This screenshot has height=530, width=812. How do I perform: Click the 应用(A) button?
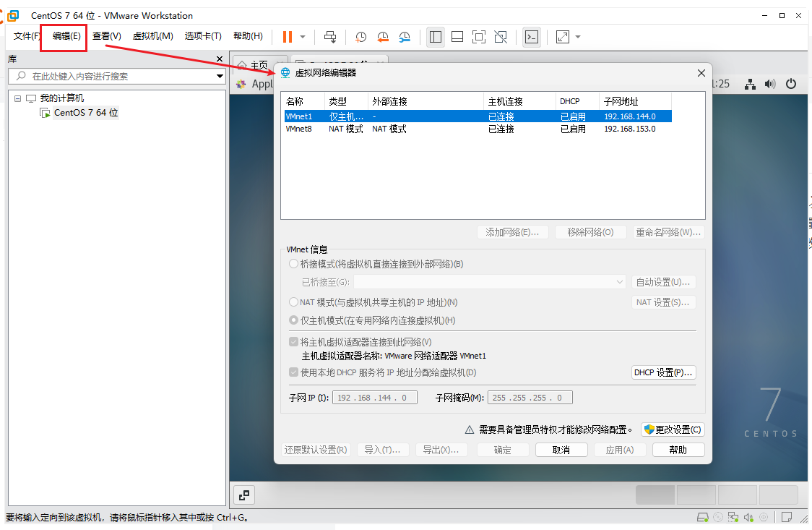(x=620, y=450)
